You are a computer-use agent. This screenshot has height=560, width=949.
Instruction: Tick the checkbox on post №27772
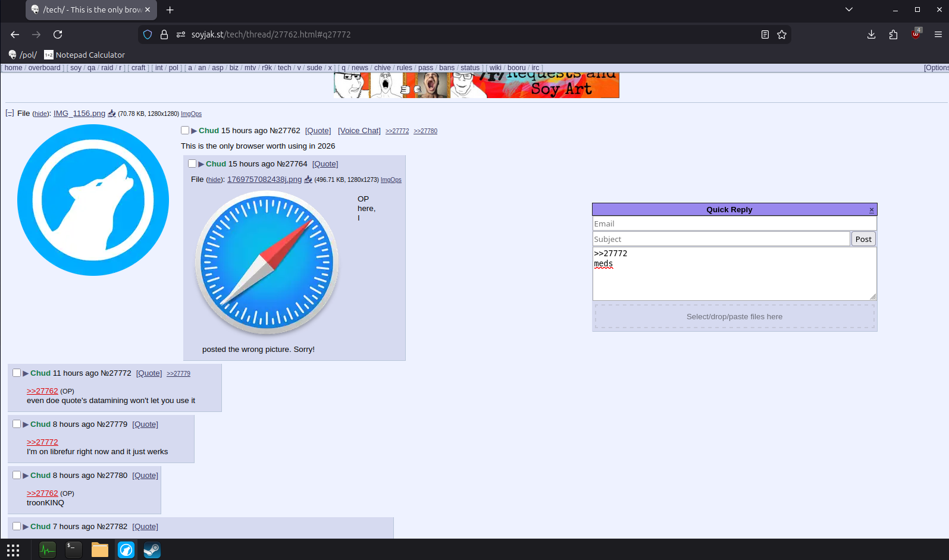[x=17, y=373]
